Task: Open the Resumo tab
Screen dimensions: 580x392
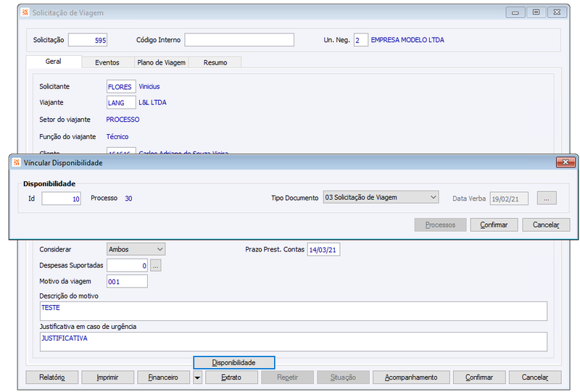Action: click(x=215, y=62)
